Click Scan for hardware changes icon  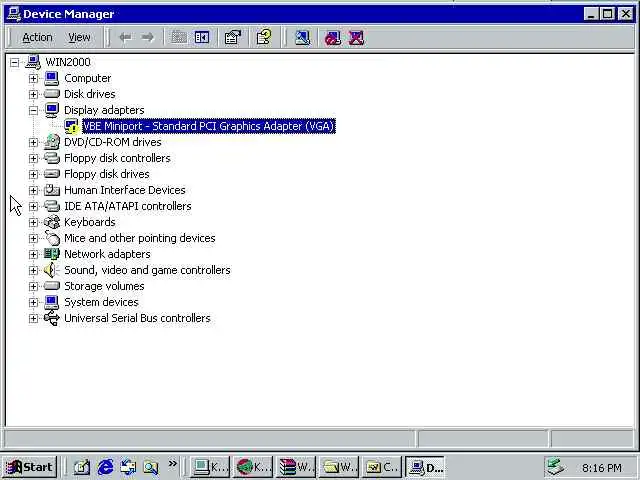pos(302,38)
